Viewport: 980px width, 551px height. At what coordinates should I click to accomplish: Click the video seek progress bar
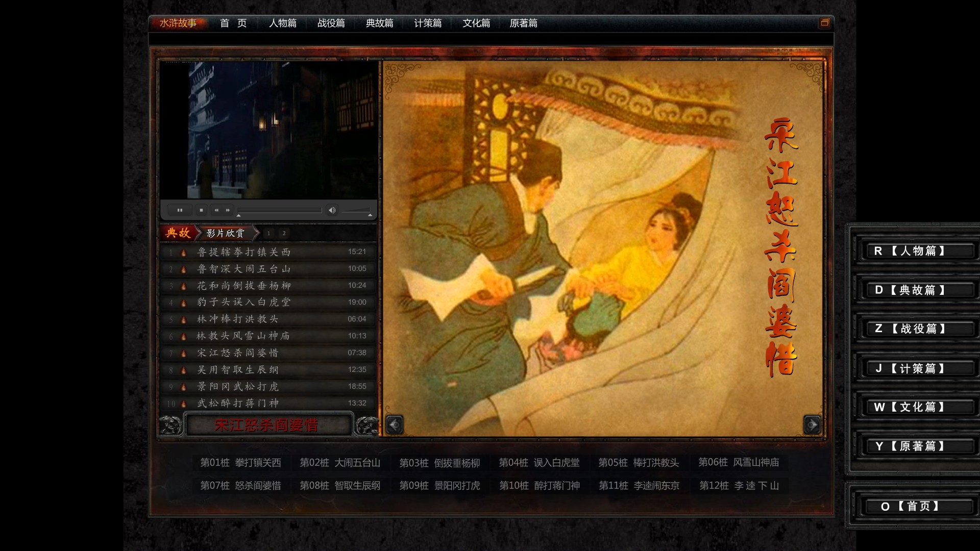pyautogui.click(x=280, y=210)
